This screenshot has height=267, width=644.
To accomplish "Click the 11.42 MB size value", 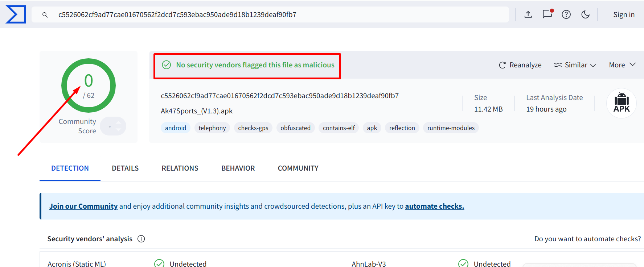I will click(488, 109).
